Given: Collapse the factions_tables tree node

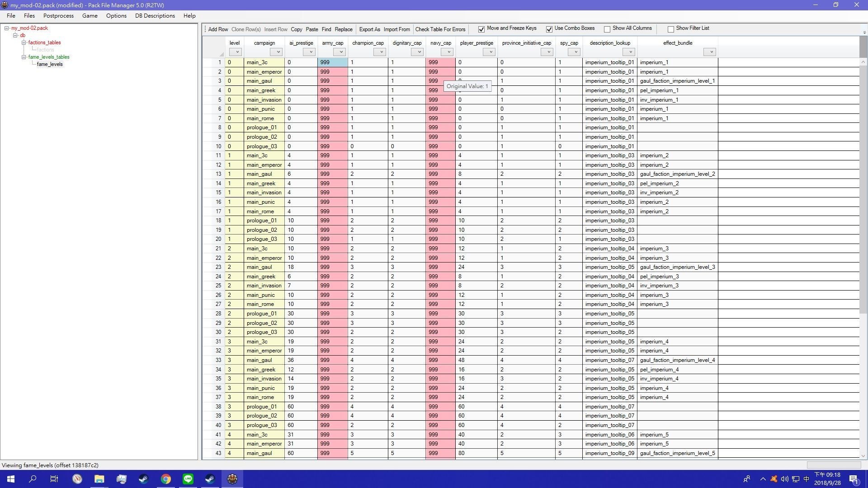Looking at the screenshot, I should click(24, 42).
